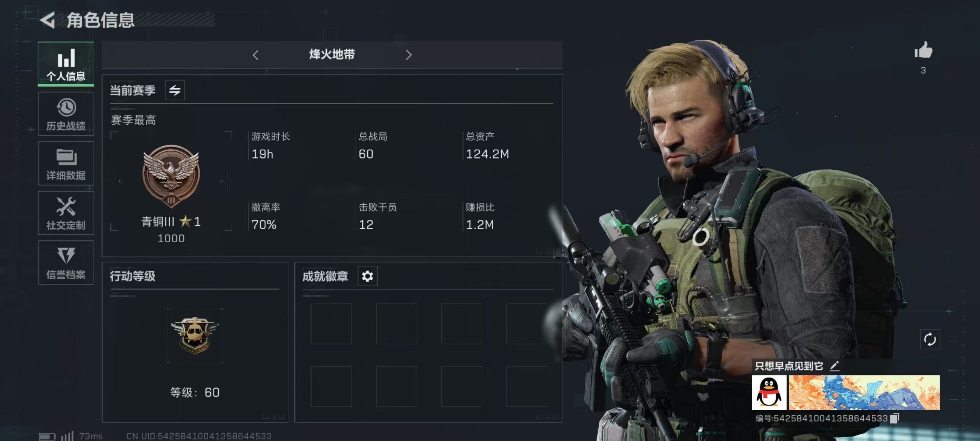The image size is (980, 441).
Task: Copy the player ID number
Action: click(x=894, y=418)
